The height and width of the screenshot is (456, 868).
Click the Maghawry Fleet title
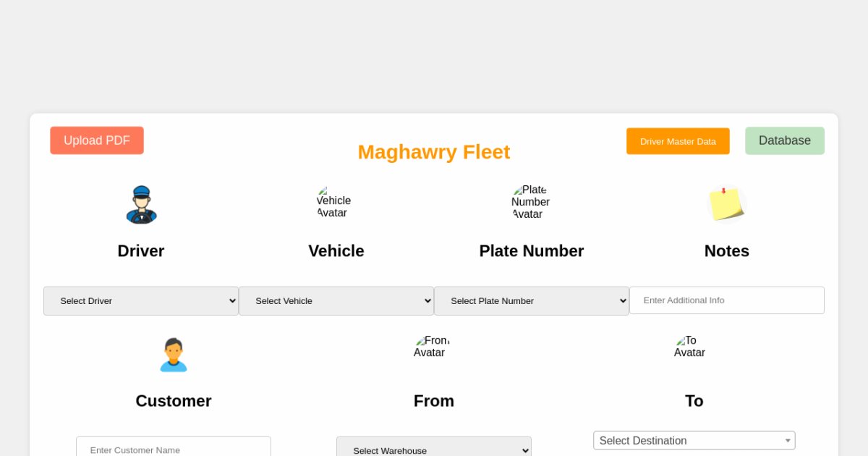434,152
